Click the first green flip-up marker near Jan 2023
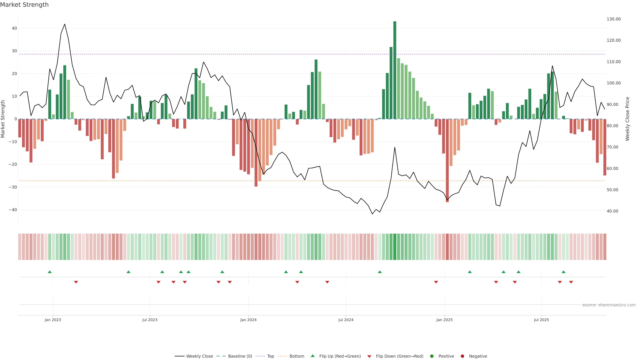This screenshot has height=362, width=644. (x=50, y=272)
